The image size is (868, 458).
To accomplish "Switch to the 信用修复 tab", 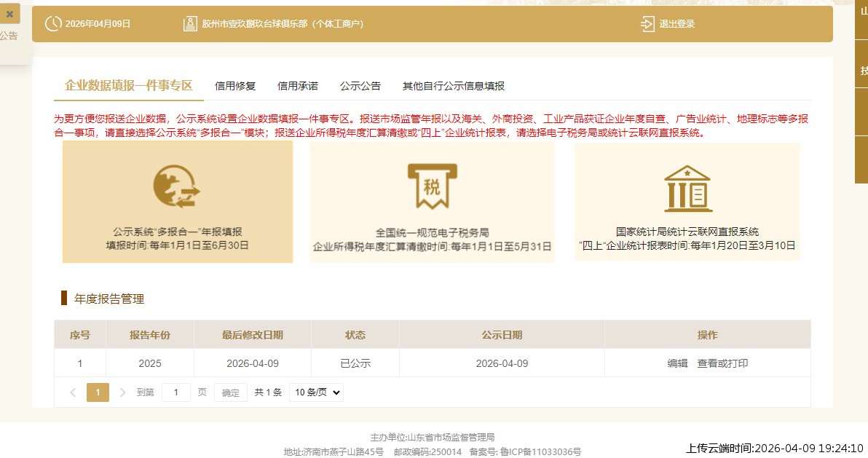I will point(234,85).
